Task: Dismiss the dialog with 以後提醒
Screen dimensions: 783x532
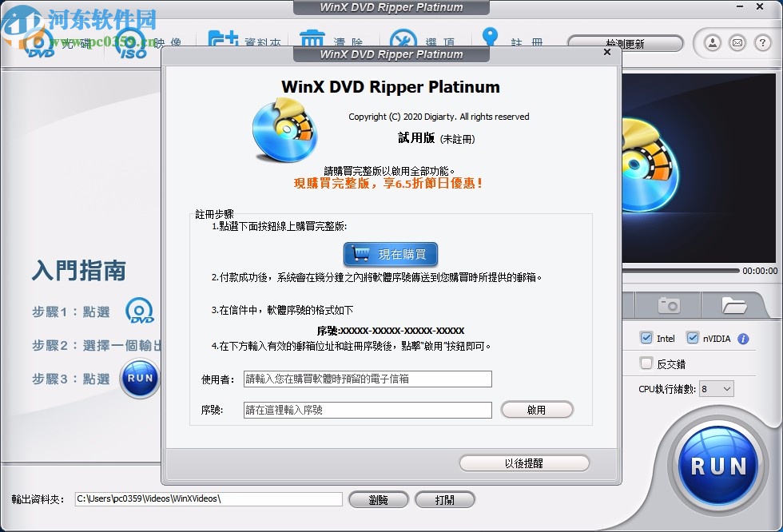Action: (x=523, y=463)
